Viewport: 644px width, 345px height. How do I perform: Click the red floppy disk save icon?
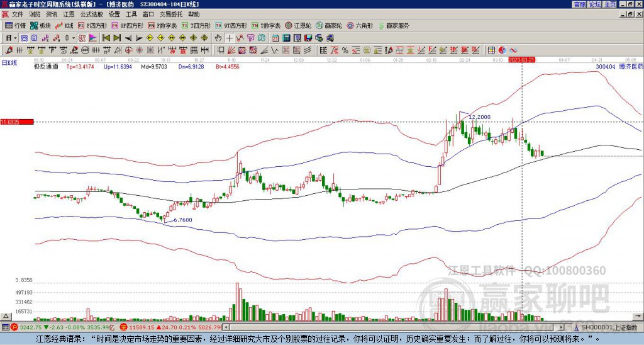pyautogui.click(x=308, y=38)
